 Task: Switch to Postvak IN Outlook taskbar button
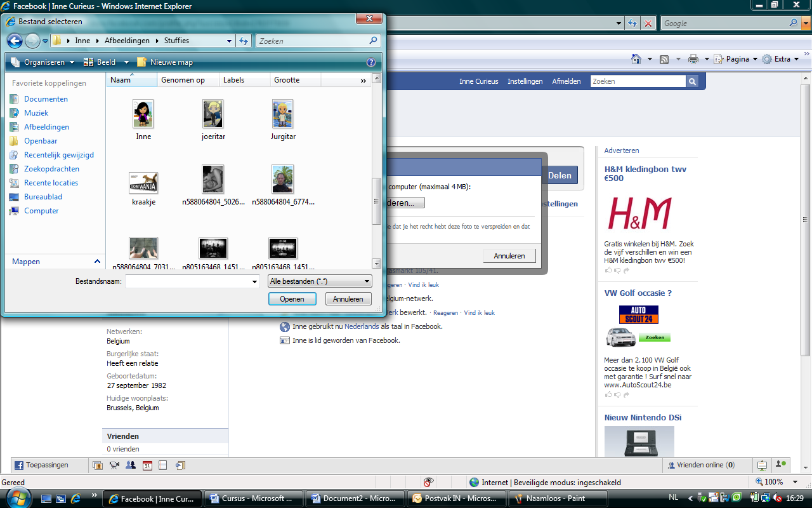[456, 498]
